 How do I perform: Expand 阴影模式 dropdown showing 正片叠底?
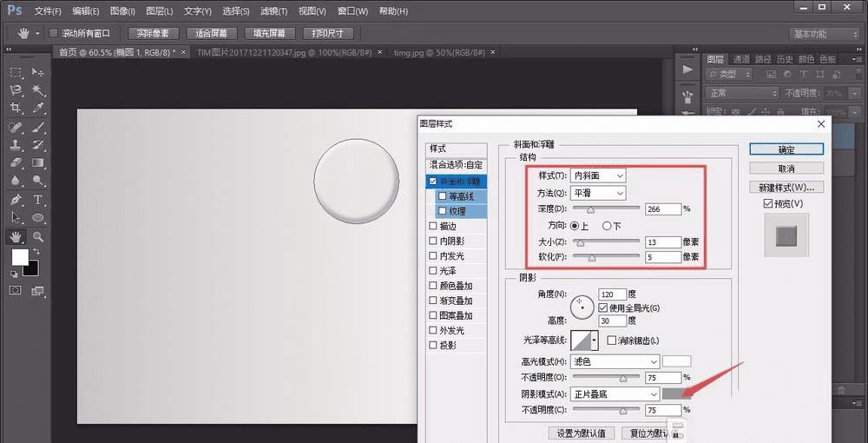pyautogui.click(x=615, y=393)
